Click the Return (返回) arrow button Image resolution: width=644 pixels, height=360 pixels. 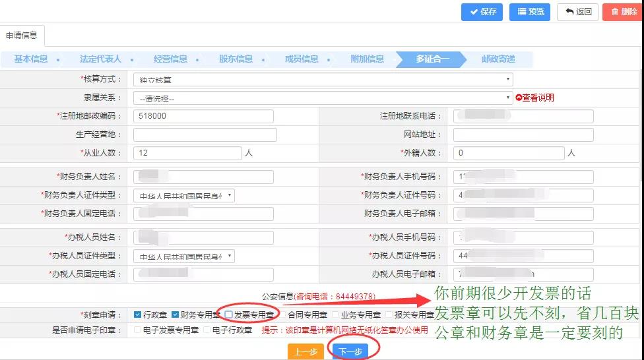577,12
